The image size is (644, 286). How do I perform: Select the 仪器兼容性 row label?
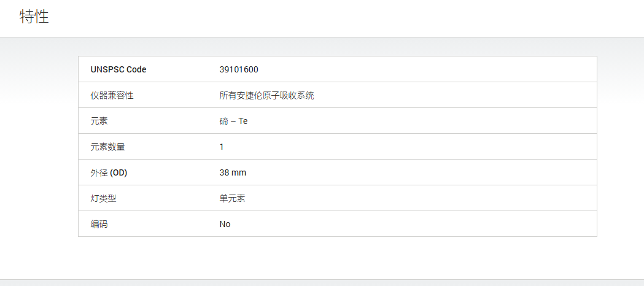point(112,96)
